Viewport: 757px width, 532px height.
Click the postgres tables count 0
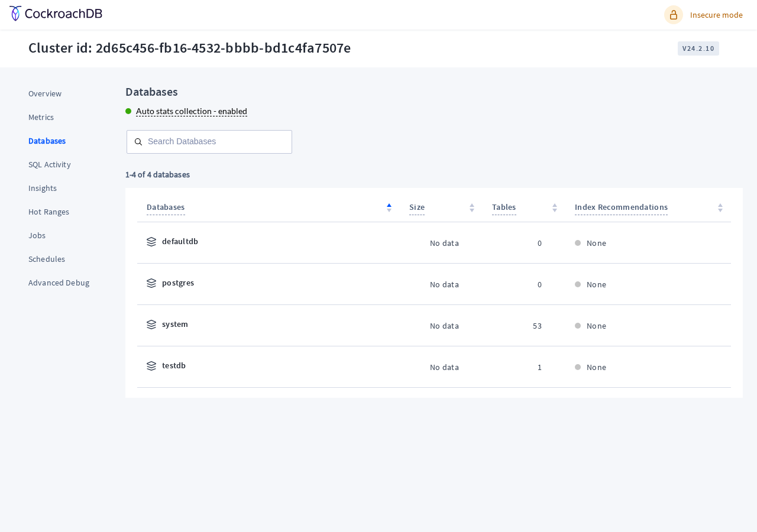point(539,284)
